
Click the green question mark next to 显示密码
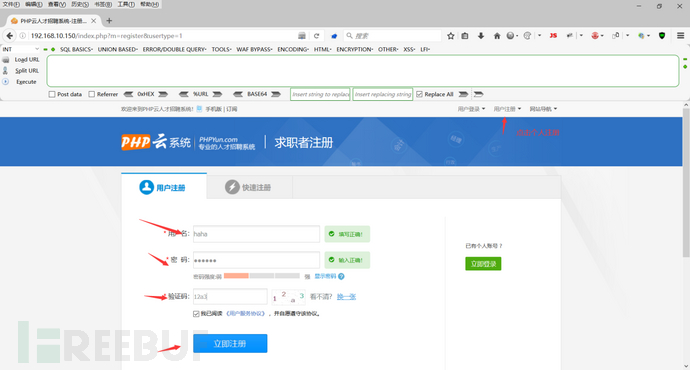point(341,276)
